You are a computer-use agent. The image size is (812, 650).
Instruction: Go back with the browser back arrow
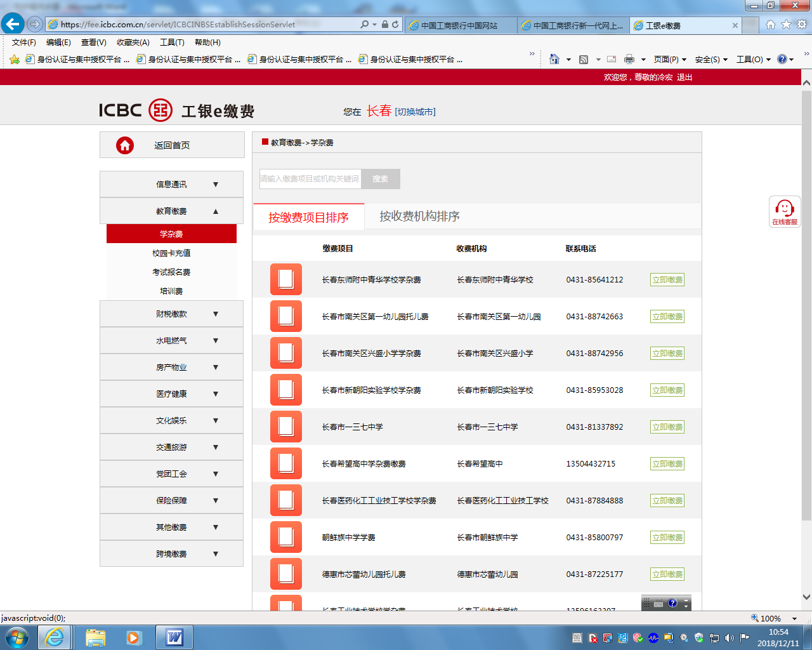(13, 24)
